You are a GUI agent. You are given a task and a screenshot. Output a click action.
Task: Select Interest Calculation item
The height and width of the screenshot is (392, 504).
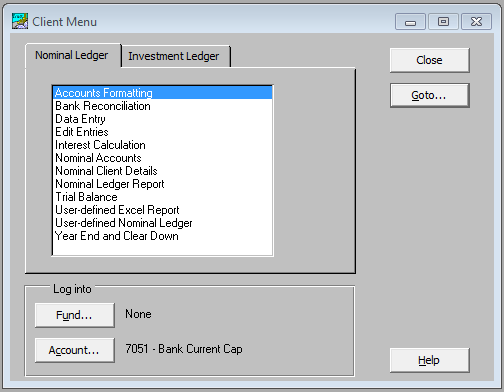(x=162, y=145)
